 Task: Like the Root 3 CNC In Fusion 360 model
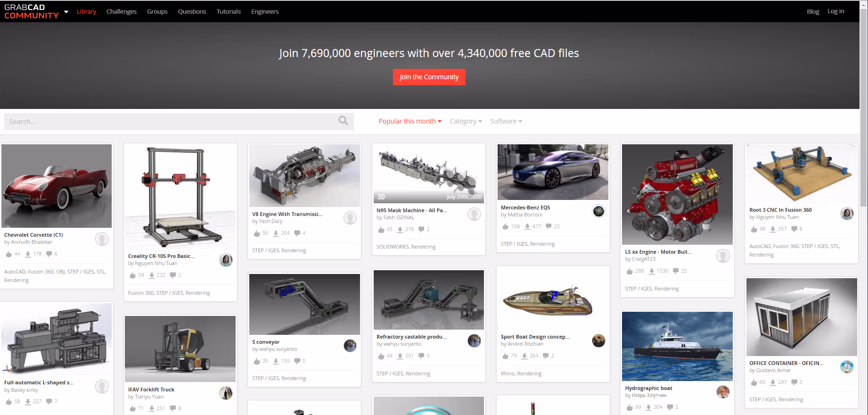tap(754, 229)
